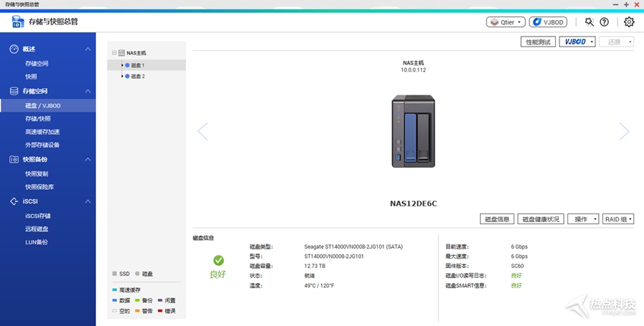Screen dimensions: 644x326
Task: Show next device with right arrow
Action: pyautogui.click(x=623, y=131)
